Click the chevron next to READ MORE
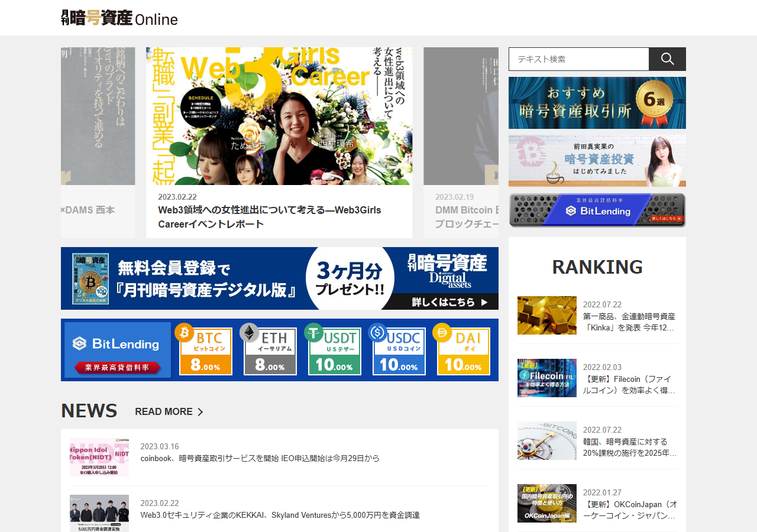The image size is (757, 532). [200, 412]
